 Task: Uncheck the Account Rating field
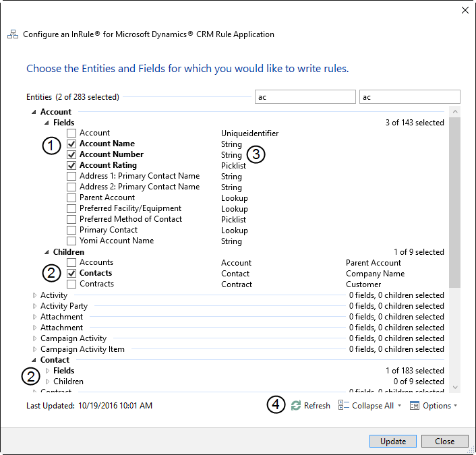(71, 165)
